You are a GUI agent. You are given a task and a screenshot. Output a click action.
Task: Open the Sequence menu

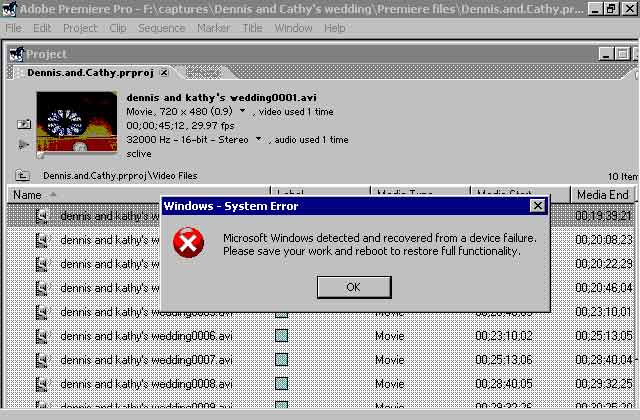tap(161, 28)
